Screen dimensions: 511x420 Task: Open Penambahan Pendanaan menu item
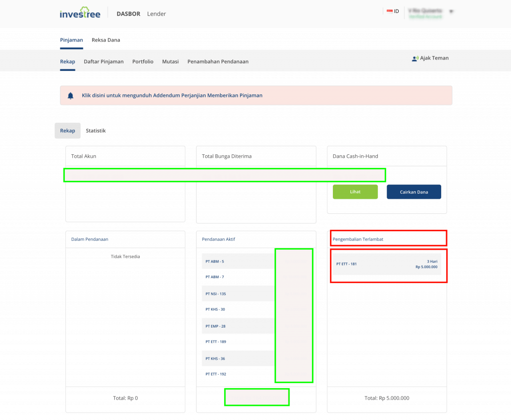click(x=218, y=61)
